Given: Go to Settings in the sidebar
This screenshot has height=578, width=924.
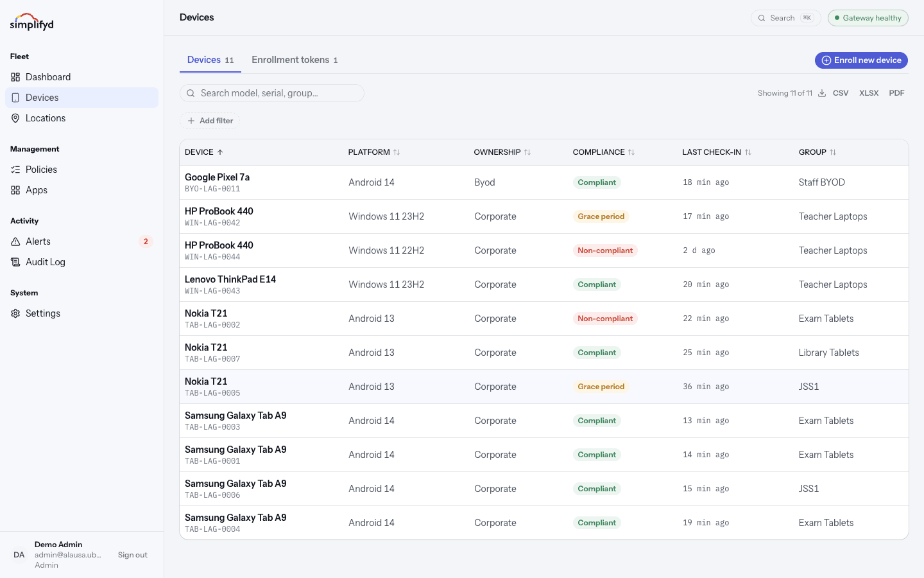Looking at the screenshot, I should (81, 313).
